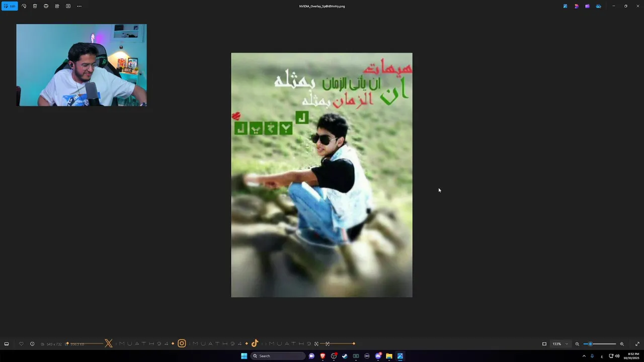The height and width of the screenshot is (362, 644).
Task: Open file info with the info icon
Action: tap(32, 344)
